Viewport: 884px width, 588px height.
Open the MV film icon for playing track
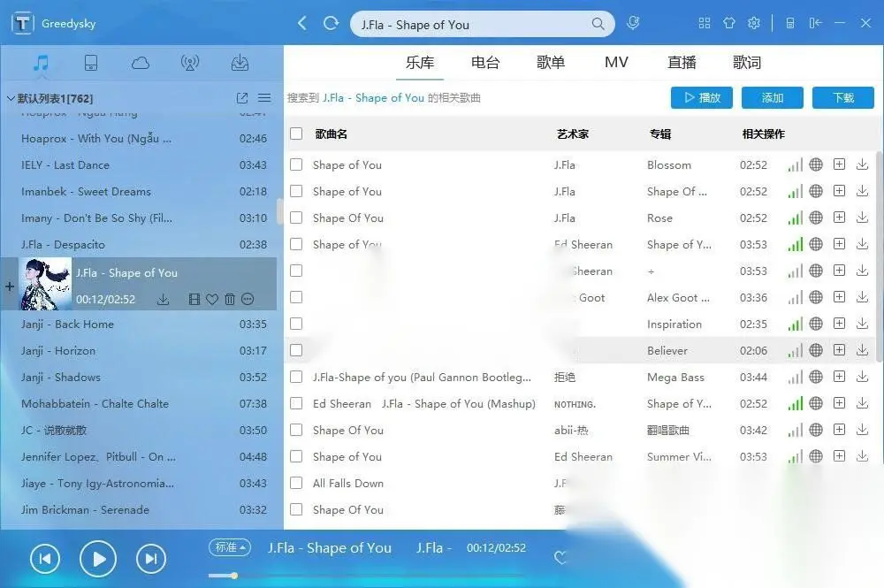(x=194, y=300)
